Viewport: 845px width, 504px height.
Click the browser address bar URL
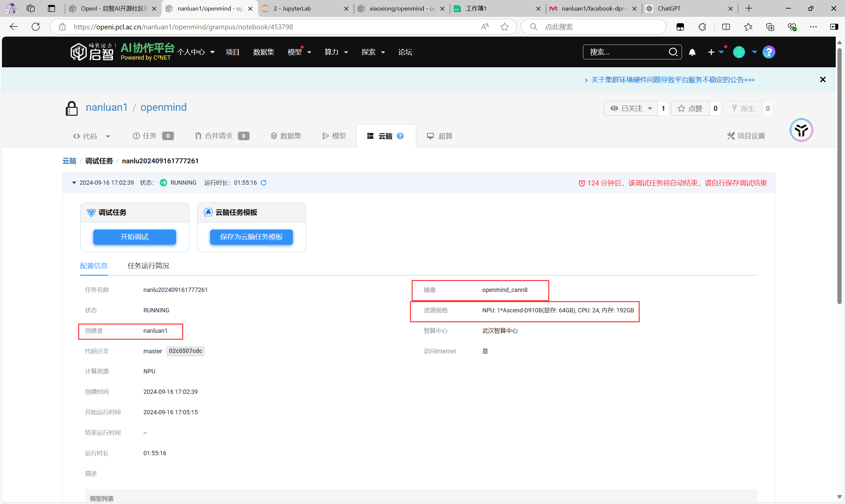pyautogui.click(x=183, y=27)
